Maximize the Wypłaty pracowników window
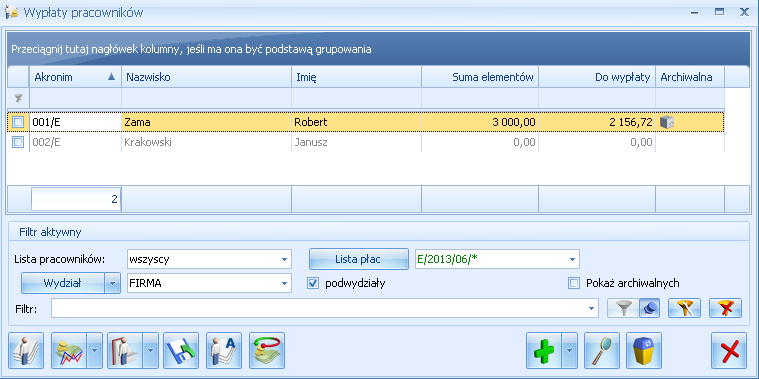Viewport: 759px width, 379px height. 719,12
